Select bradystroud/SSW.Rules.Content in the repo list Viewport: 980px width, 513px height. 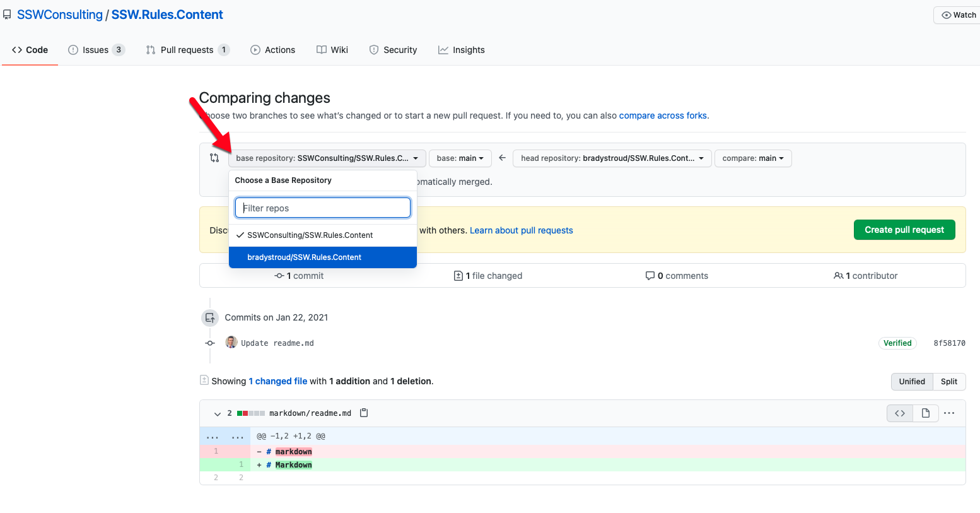click(323, 257)
